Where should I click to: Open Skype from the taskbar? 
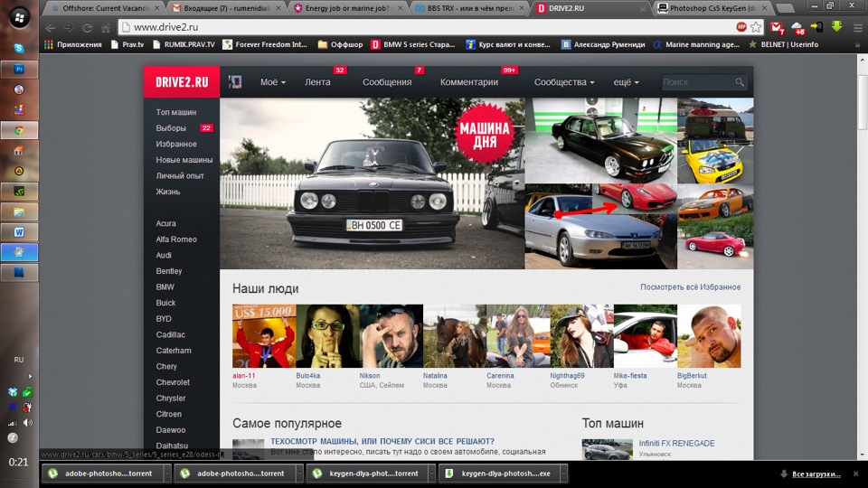pyautogui.click(x=19, y=48)
